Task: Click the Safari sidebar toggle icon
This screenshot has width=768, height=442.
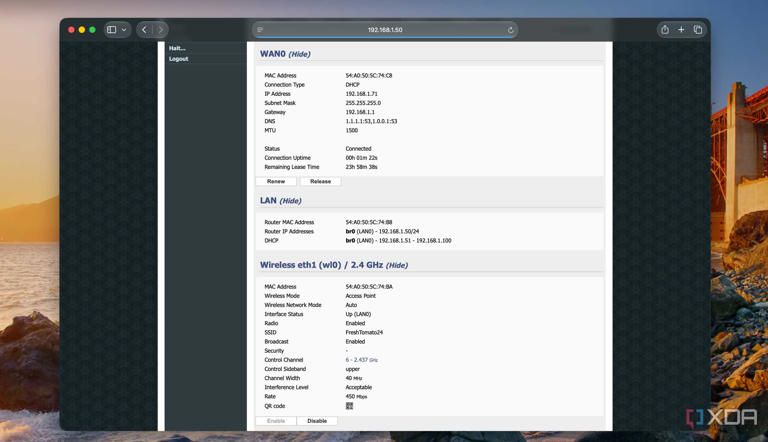Action: tap(112, 30)
